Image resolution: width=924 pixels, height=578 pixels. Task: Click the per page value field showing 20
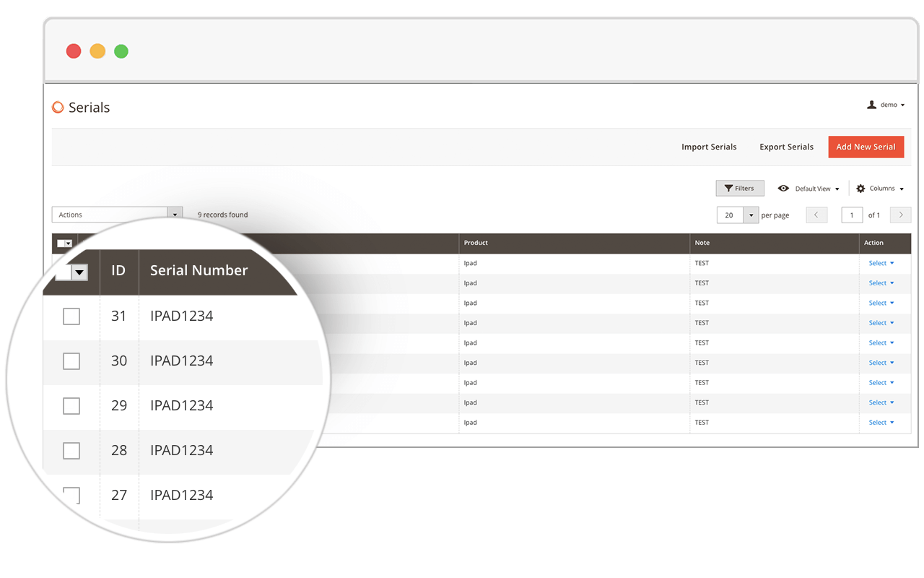click(730, 215)
